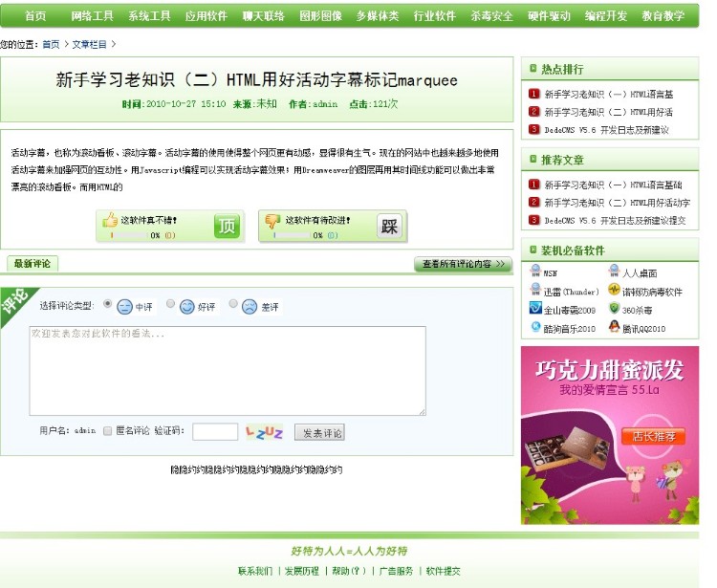Select the 最新评论 tab
This screenshot has width=717, height=588.
point(33,263)
